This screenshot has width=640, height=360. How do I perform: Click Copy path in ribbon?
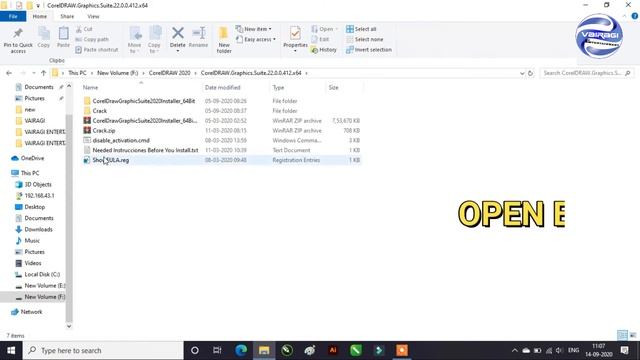[92, 39]
